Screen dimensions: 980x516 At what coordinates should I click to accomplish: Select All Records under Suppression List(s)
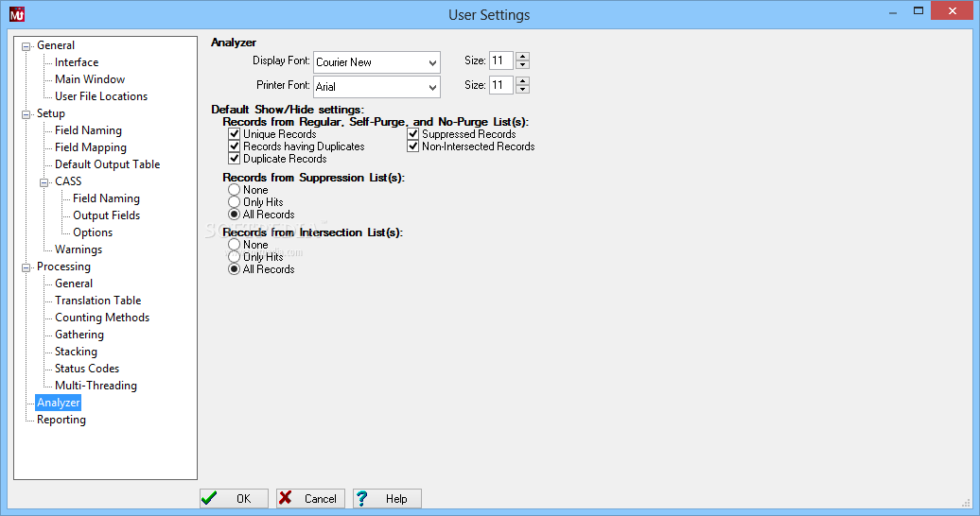coord(234,215)
